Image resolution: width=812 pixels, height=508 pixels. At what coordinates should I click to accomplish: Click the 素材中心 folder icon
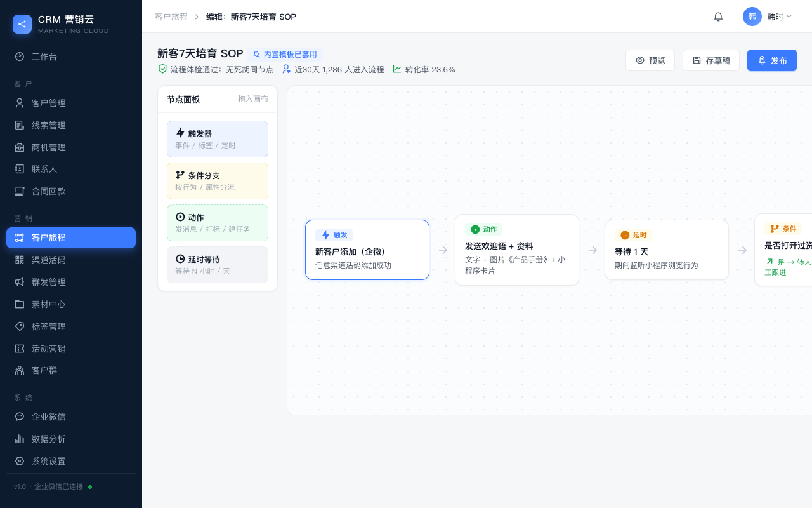[20, 304]
